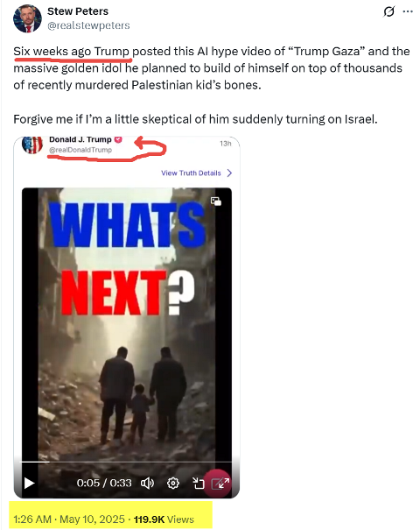
Task: Select the @realDonaldTrump handle text
Action: click(80, 150)
